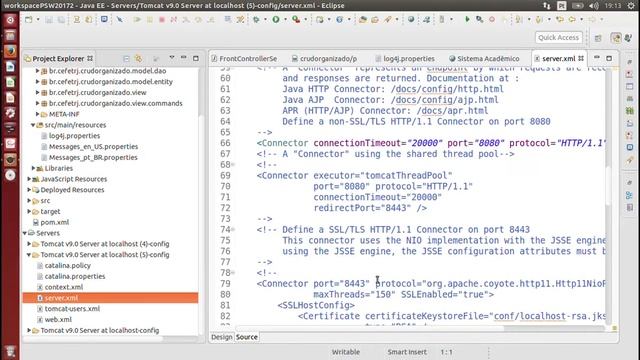Image resolution: width=640 pixels, height=360 pixels.
Task: Click the back navigation arrow icon
Action: click(x=572, y=19)
